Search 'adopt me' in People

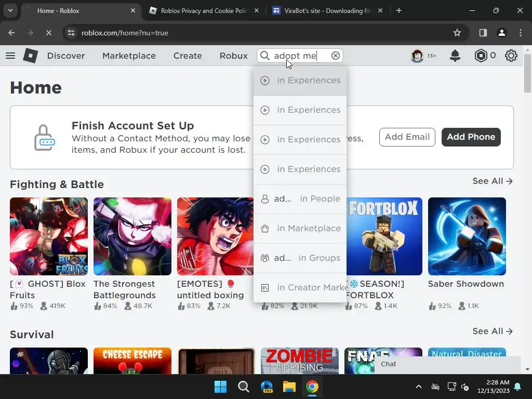(x=300, y=199)
